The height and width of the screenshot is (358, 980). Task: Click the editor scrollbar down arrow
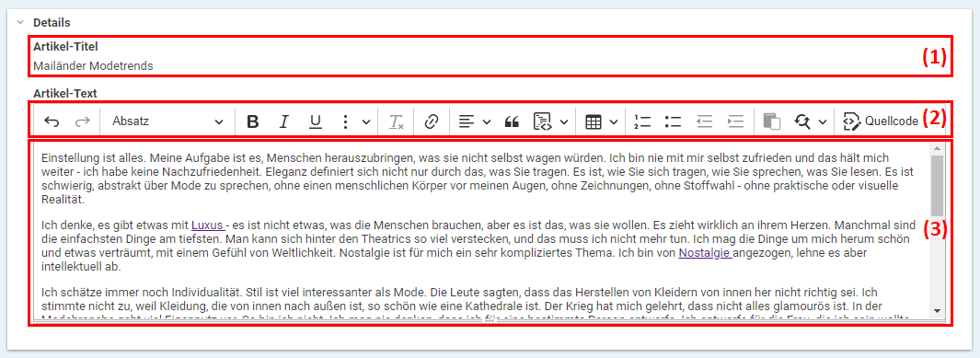[937, 310]
